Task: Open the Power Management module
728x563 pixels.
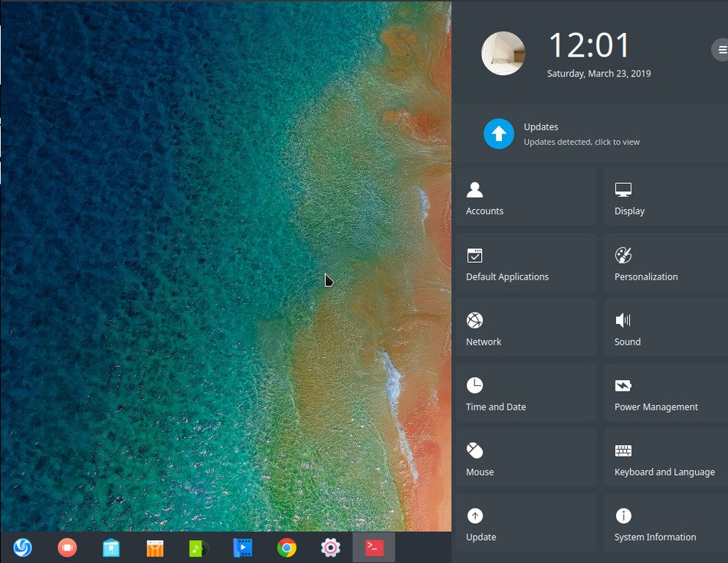Action: click(x=659, y=392)
